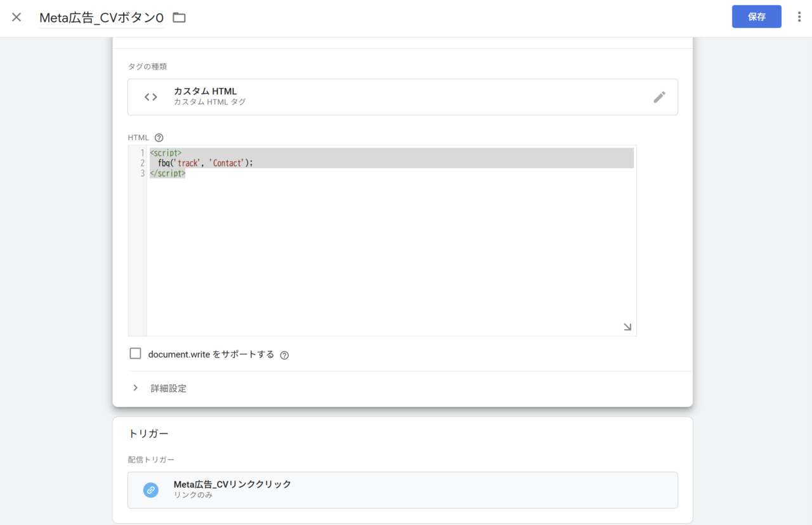Click the カスタム HTML タグ card

pyautogui.click(x=403, y=96)
